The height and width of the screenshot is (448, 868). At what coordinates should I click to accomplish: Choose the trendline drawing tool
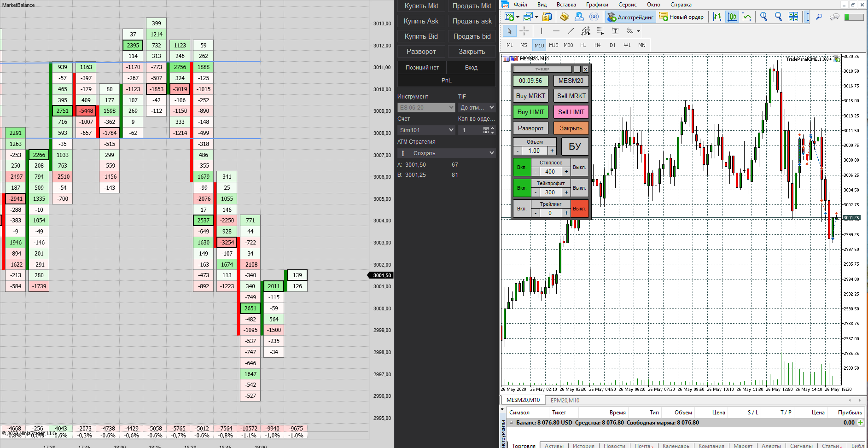click(x=571, y=31)
